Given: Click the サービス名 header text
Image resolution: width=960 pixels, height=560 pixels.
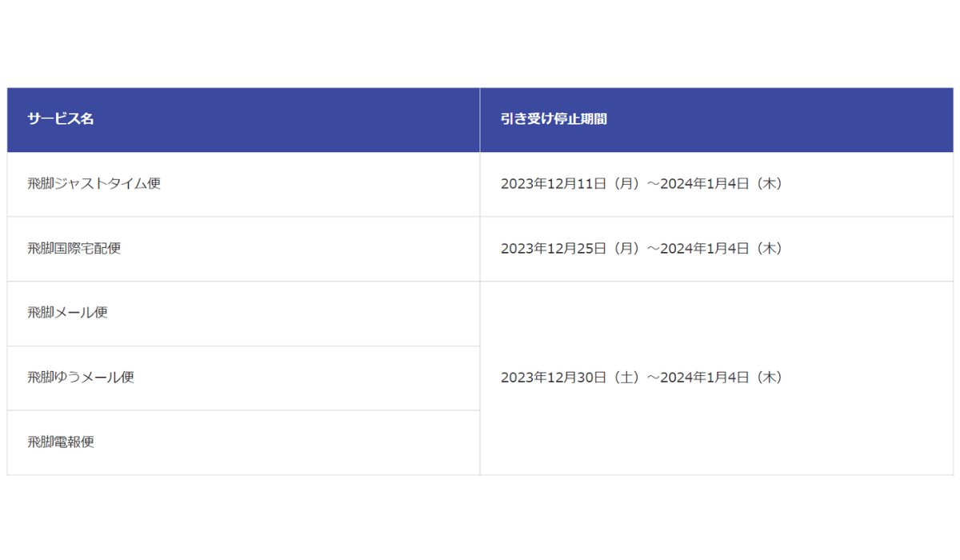Looking at the screenshot, I should point(61,119).
